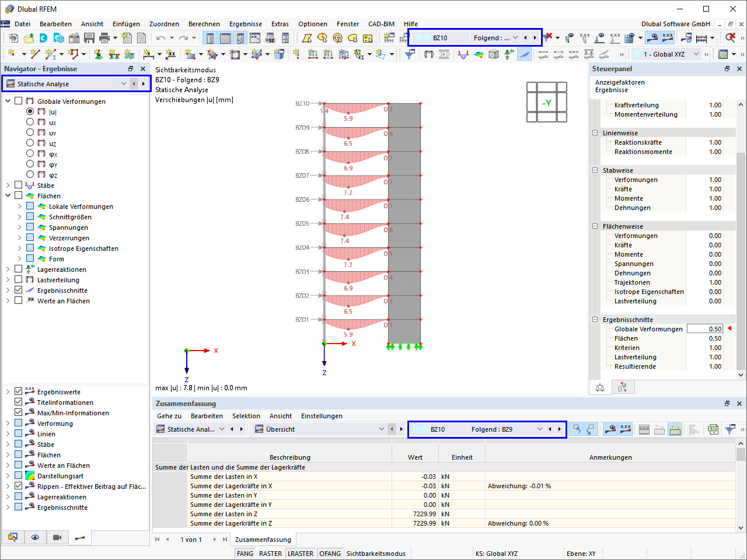Open the Übersicht dropdown in Zusammenfassung

click(x=382, y=429)
